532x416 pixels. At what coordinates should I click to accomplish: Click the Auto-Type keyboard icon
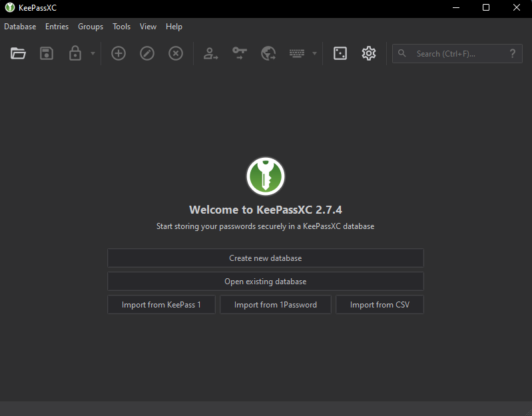click(x=297, y=53)
